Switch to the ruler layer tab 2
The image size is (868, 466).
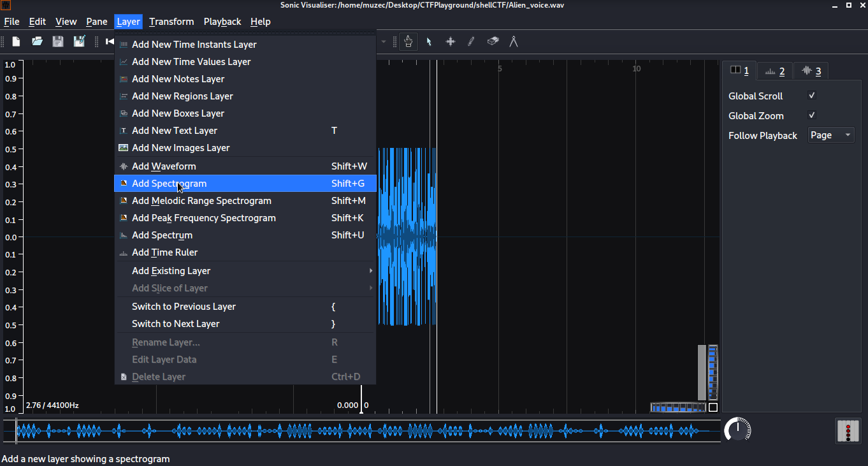tap(775, 71)
